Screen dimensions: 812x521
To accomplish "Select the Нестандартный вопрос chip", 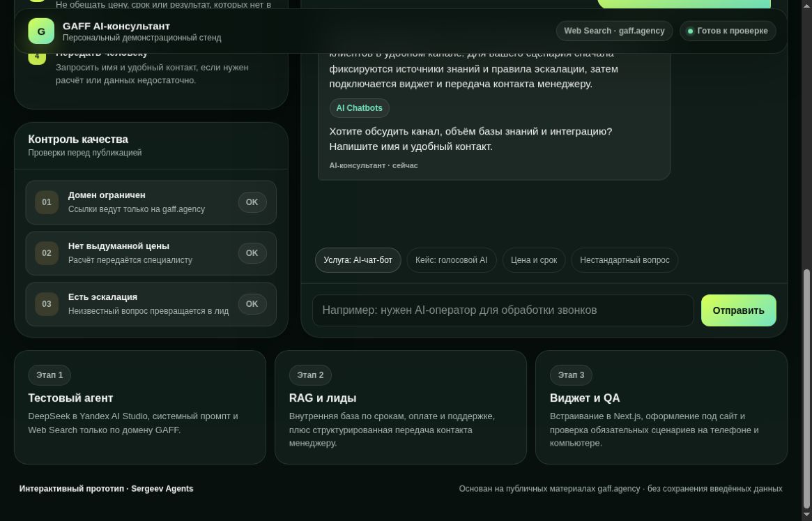I will (x=625, y=260).
